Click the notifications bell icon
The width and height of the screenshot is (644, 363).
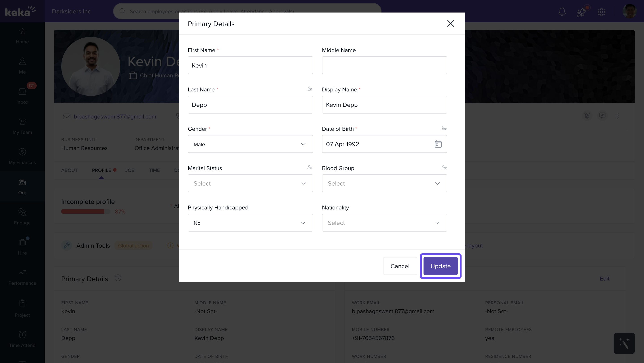tap(562, 11)
